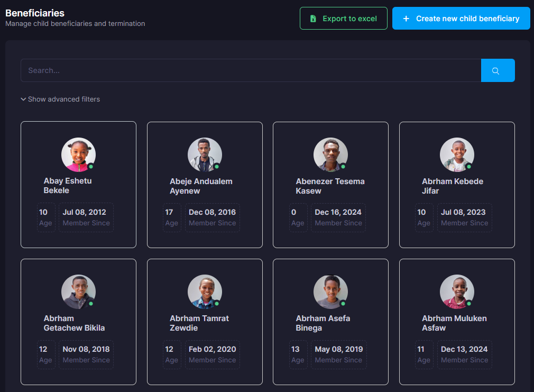The width and height of the screenshot is (534, 392).
Task: Open Abrham Muluken Asfaw's photo
Action: click(457, 291)
